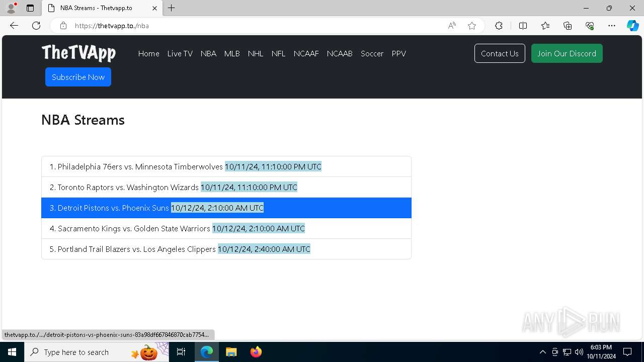Open PPV nav link
Image resolution: width=644 pixels, height=362 pixels.
399,53
